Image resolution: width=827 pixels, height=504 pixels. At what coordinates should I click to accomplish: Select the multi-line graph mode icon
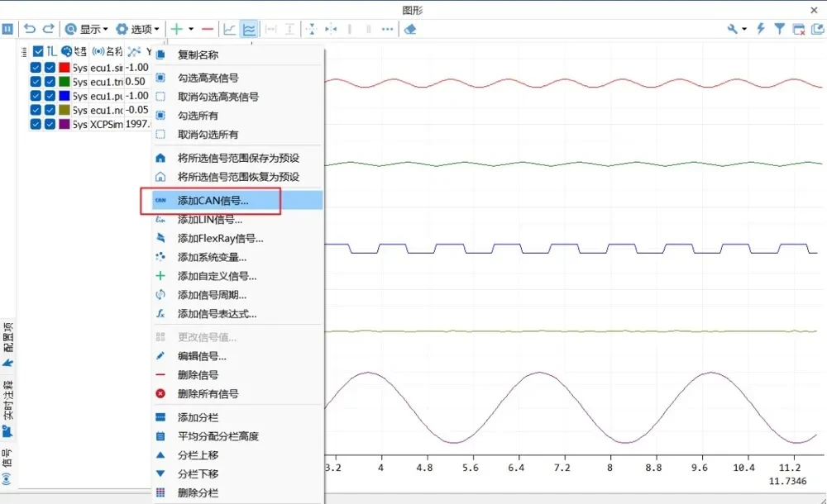coord(248,29)
